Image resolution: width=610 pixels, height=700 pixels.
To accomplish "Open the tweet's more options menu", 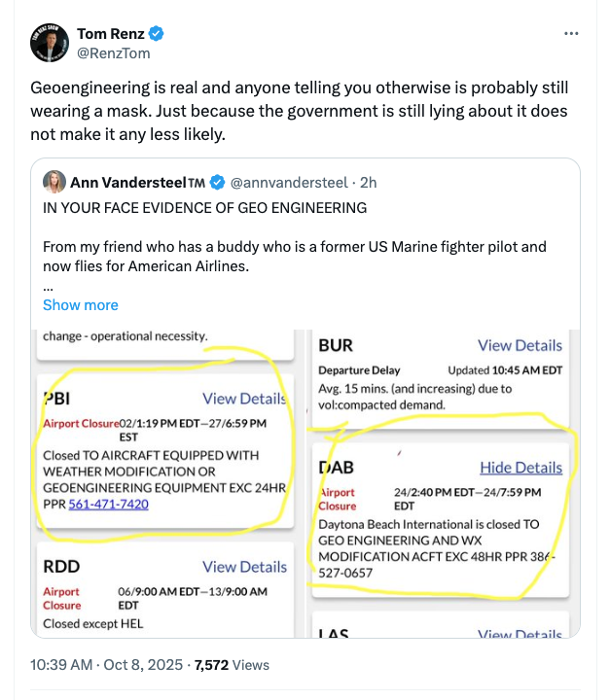I will (571, 33).
